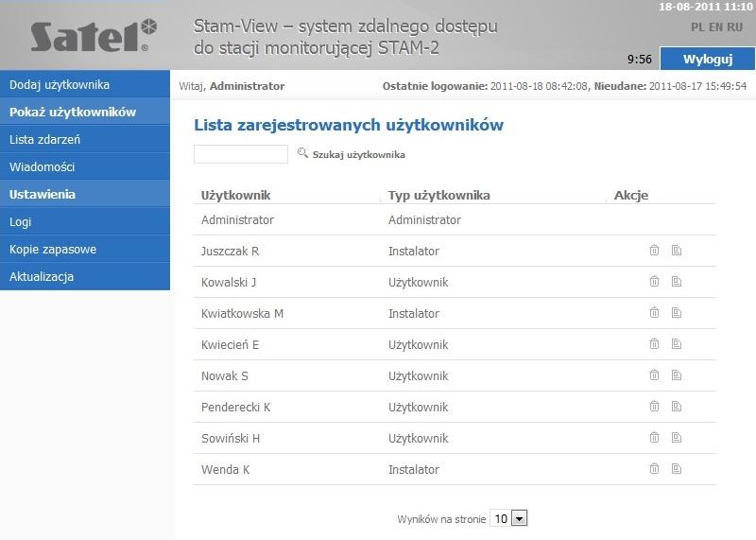Open edit icon in Kwiecień E row
The width and height of the screenshot is (756, 540).
coord(677,343)
